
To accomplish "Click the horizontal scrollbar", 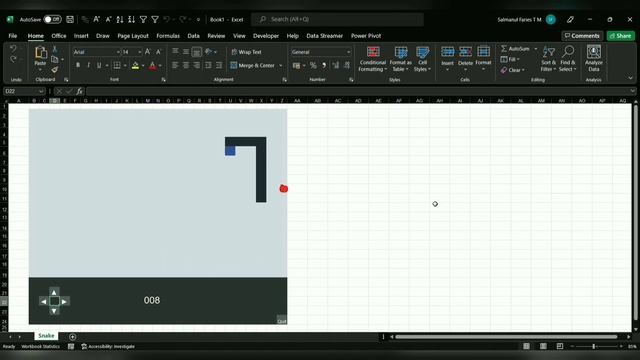I will 507,337.
